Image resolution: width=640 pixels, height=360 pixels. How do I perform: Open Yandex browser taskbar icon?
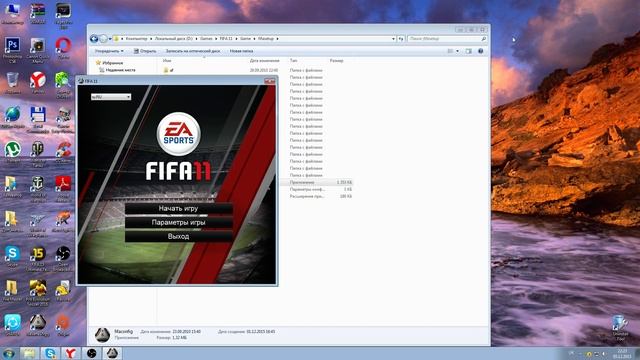point(71,353)
